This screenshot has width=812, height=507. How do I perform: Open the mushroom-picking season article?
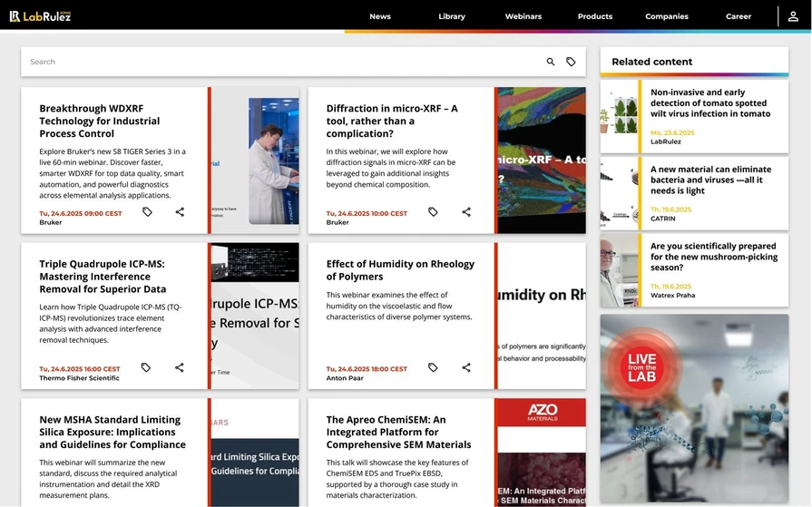[714, 257]
